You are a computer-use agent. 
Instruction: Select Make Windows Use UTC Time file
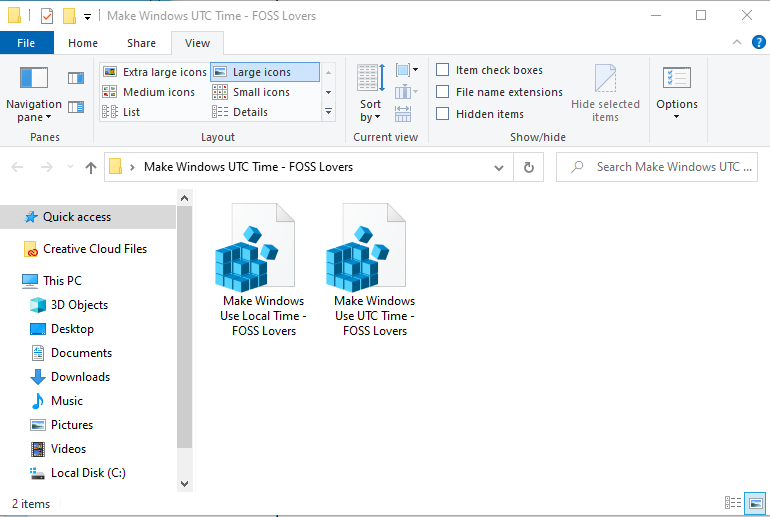[x=372, y=270]
